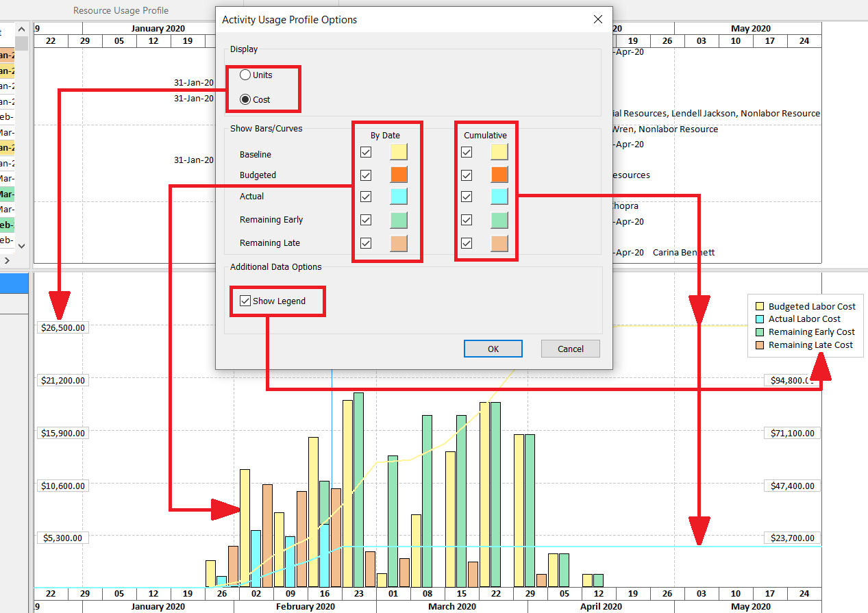The width and height of the screenshot is (868, 613).
Task: Click OK to apply profile options
Action: point(493,348)
